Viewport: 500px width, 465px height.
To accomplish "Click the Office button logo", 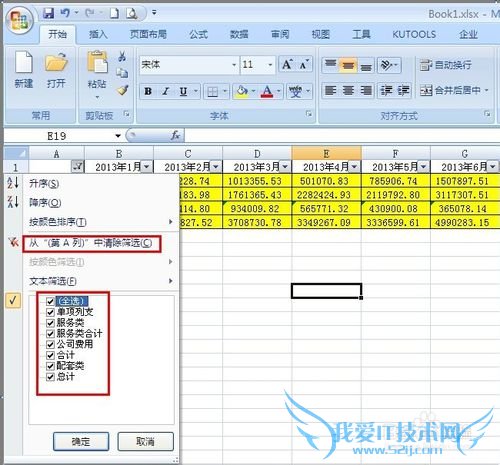I will click(19, 21).
